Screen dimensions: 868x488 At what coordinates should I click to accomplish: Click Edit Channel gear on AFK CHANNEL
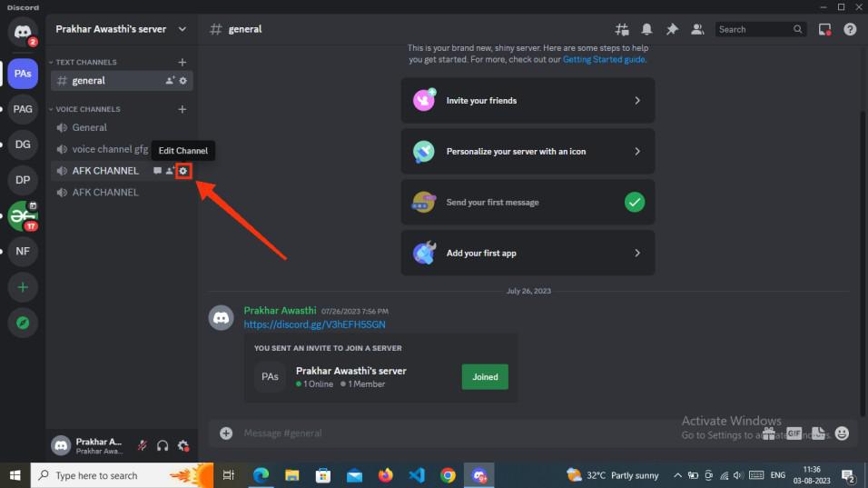point(183,171)
